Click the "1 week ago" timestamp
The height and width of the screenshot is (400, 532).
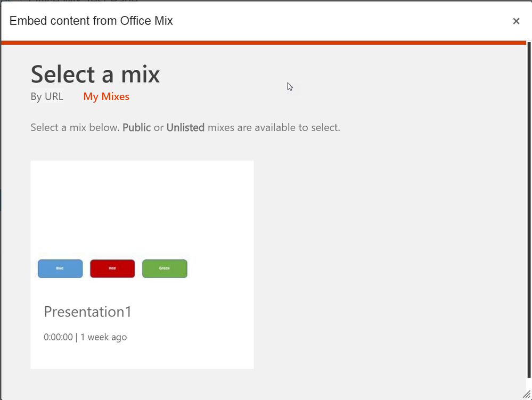tap(103, 337)
